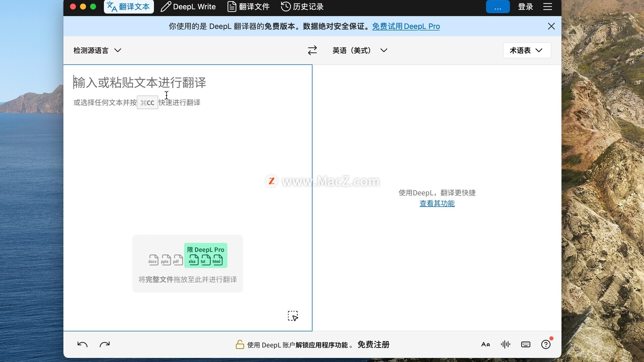Click the undo arrow icon

[x=82, y=345]
